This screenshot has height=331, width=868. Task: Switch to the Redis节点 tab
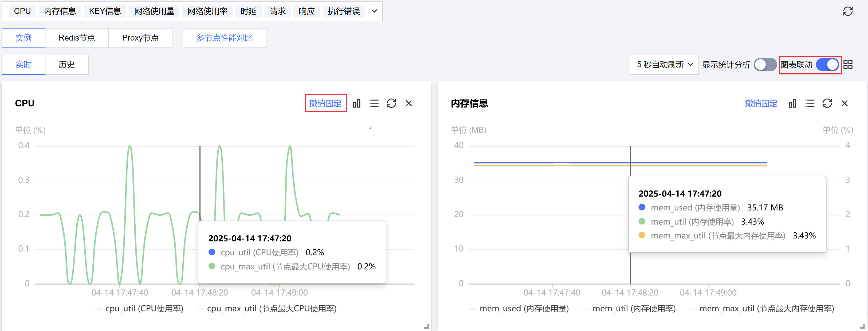77,38
